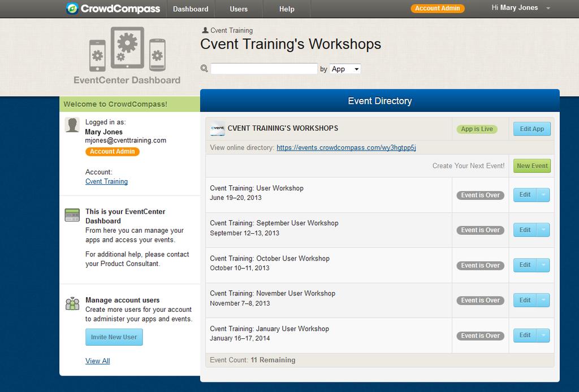This screenshot has width=579, height=392.
Task: Focus the event search input field
Action: 263,68
